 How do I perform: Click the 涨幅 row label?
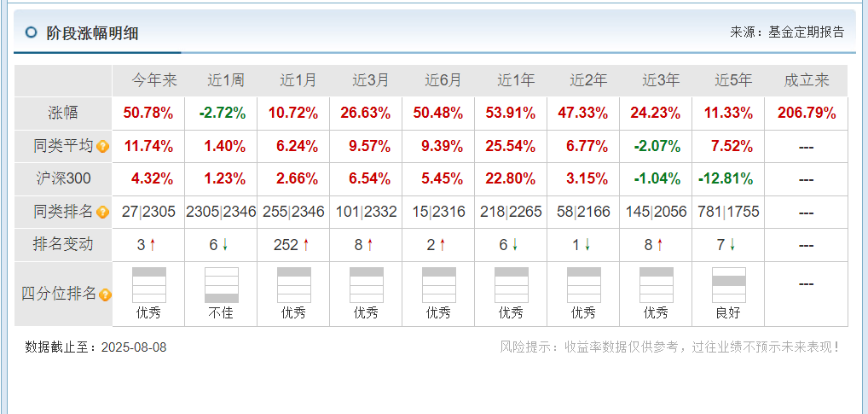tap(63, 113)
